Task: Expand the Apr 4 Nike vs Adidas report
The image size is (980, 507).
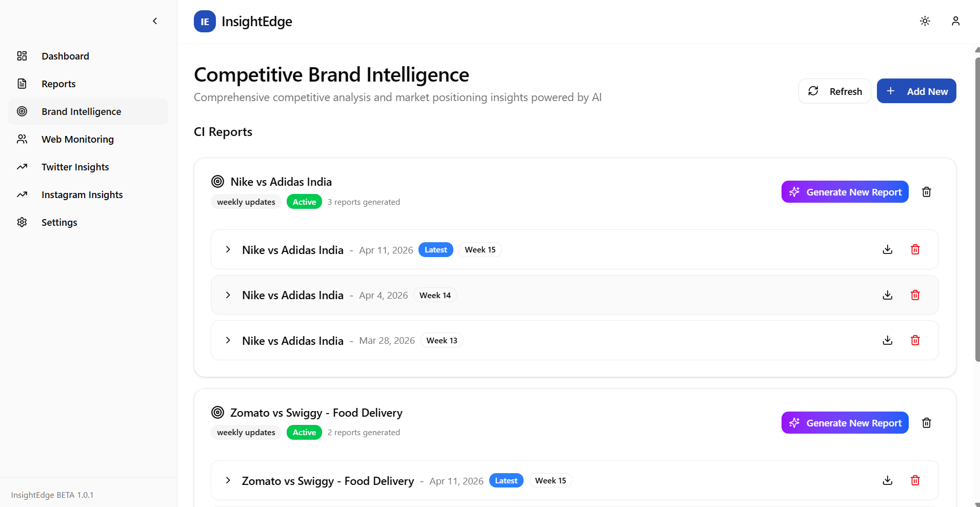Action: (x=228, y=295)
